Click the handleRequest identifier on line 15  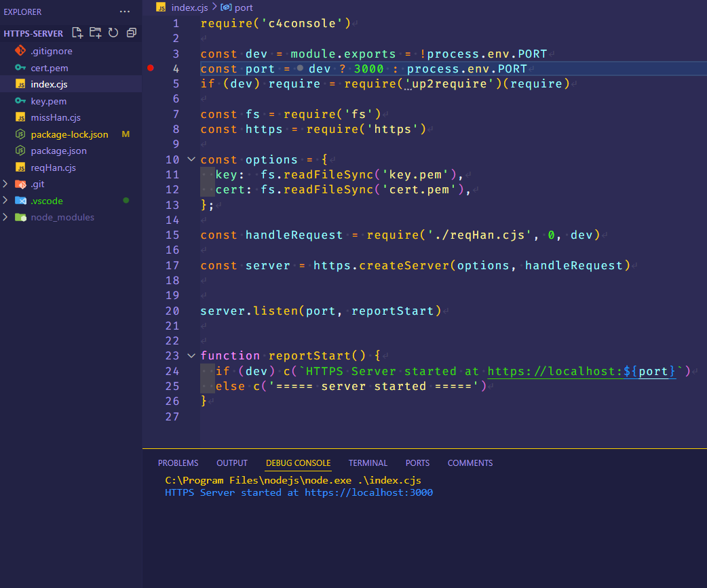pos(294,235)
